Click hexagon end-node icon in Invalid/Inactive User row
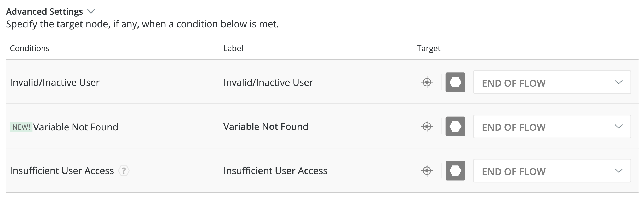This screenshot has height=203, width=644. (x=455, y=82)
